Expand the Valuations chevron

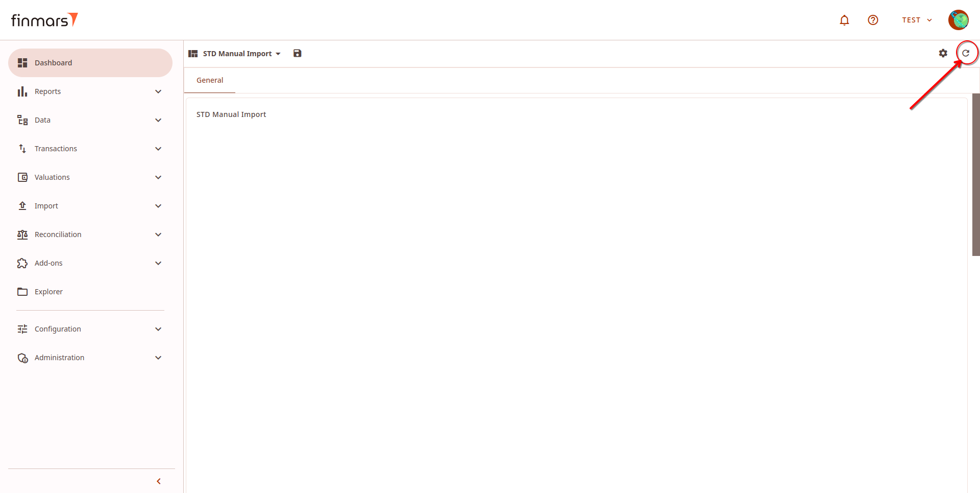pos(158,177)
